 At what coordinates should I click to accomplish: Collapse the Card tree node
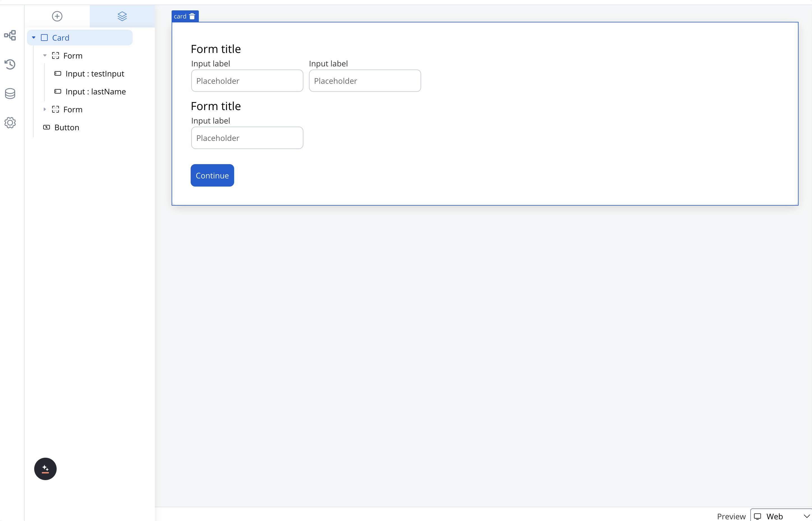click(x=34, y=38)
